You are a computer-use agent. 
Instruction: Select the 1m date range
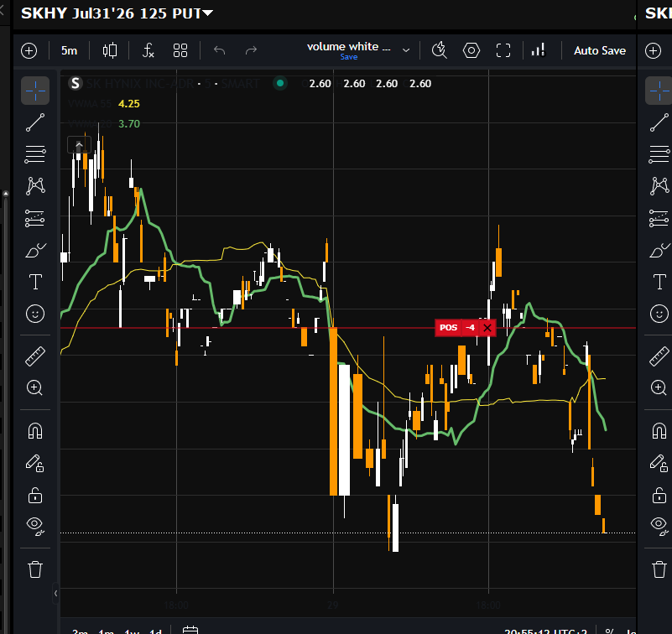point(106,631)
